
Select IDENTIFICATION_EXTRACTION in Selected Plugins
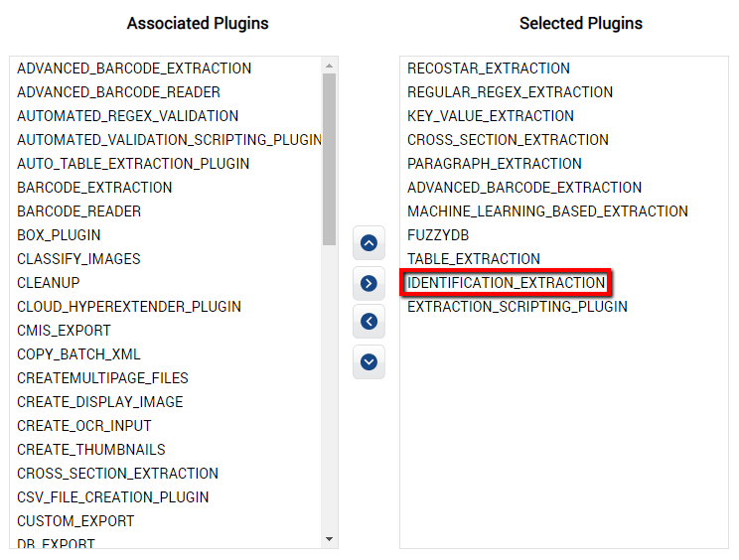pyautogui.click(x=506, y=283)
